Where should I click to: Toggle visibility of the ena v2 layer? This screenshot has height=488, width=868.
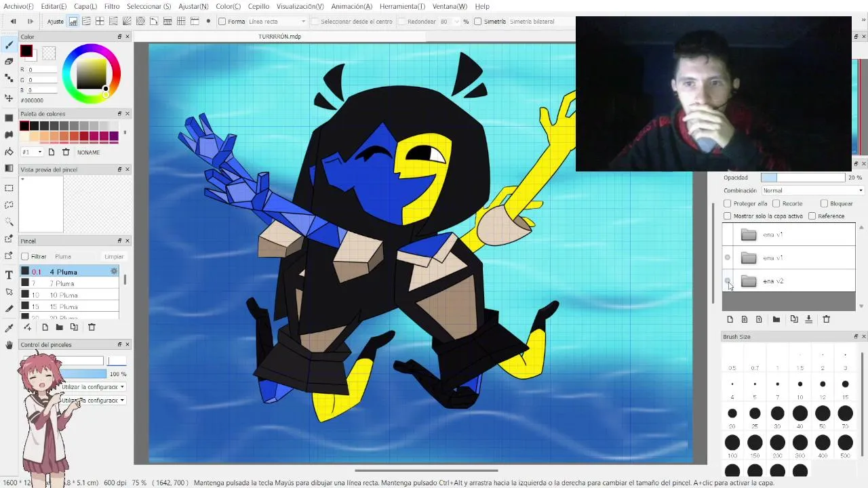(x=728, y=281)
